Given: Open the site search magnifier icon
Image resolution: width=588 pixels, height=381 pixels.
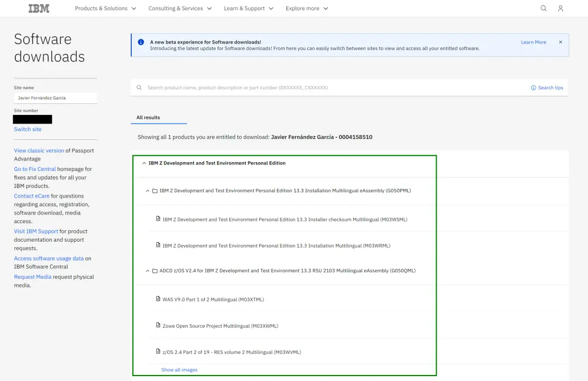Looking at the screenshot, I should (543, 8).
